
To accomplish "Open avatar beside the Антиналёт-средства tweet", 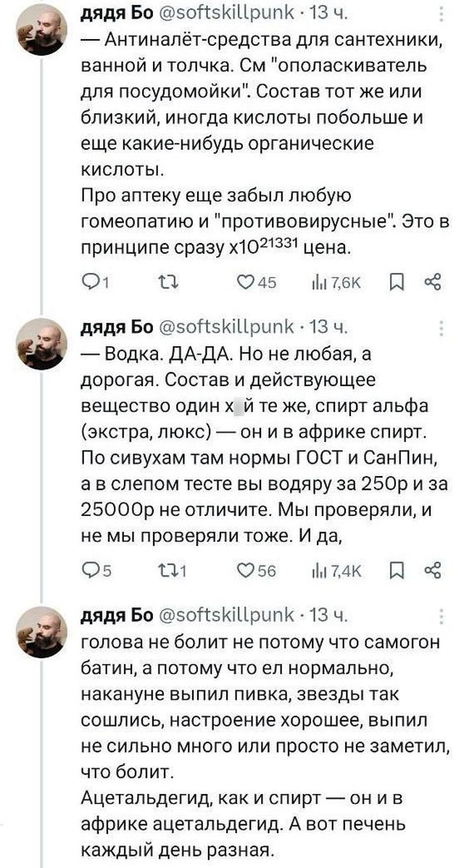I will (43, 33).
